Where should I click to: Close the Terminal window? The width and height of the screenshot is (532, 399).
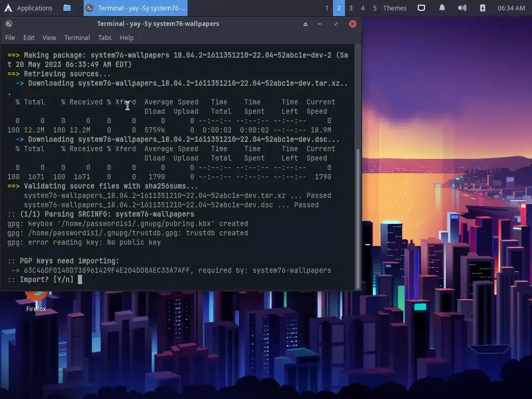tap(353, 24)
